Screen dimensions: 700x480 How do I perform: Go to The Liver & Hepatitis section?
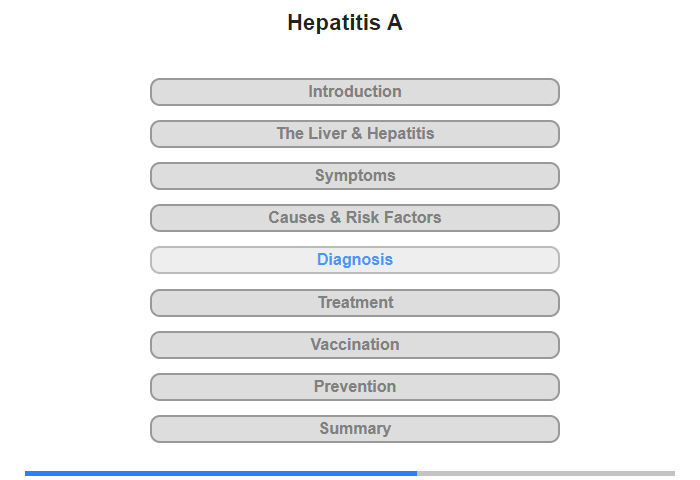tap(354, 134)
